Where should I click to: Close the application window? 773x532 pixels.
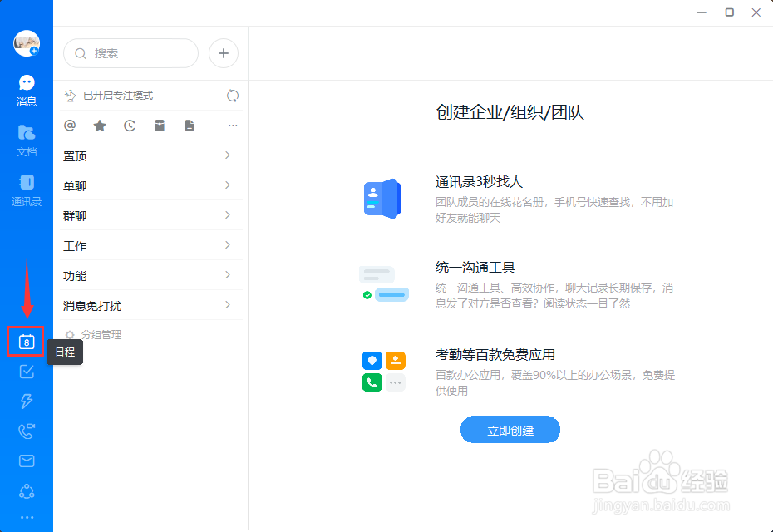point(756,12)
